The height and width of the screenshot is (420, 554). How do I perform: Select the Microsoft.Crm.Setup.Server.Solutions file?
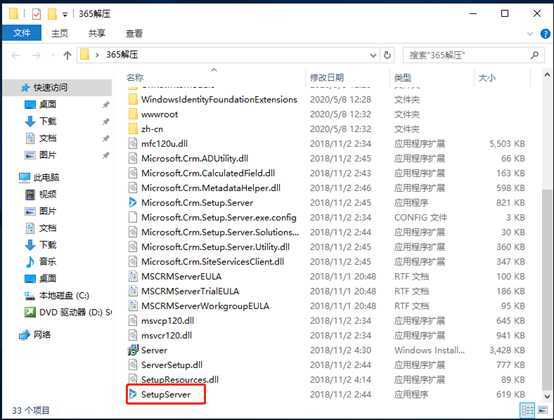click(220, 232)
